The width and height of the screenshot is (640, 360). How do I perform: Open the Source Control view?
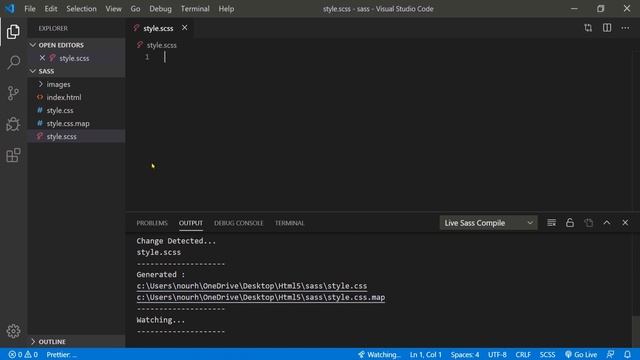pyautogui.click(x=13, y=93)
